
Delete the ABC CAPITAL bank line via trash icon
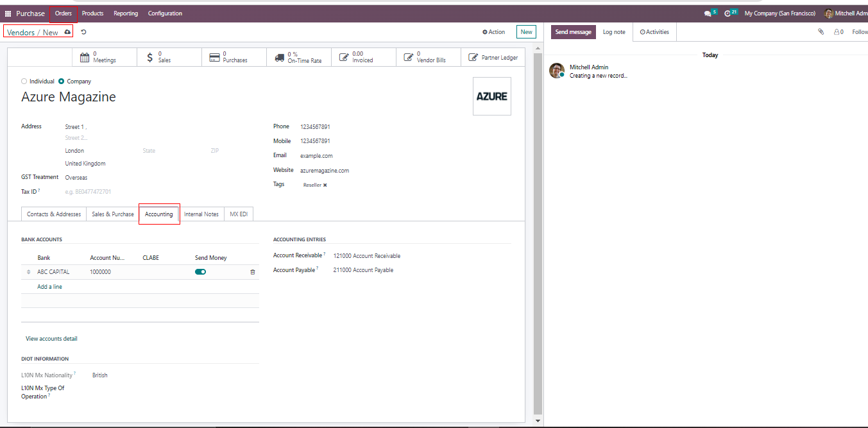252,272
